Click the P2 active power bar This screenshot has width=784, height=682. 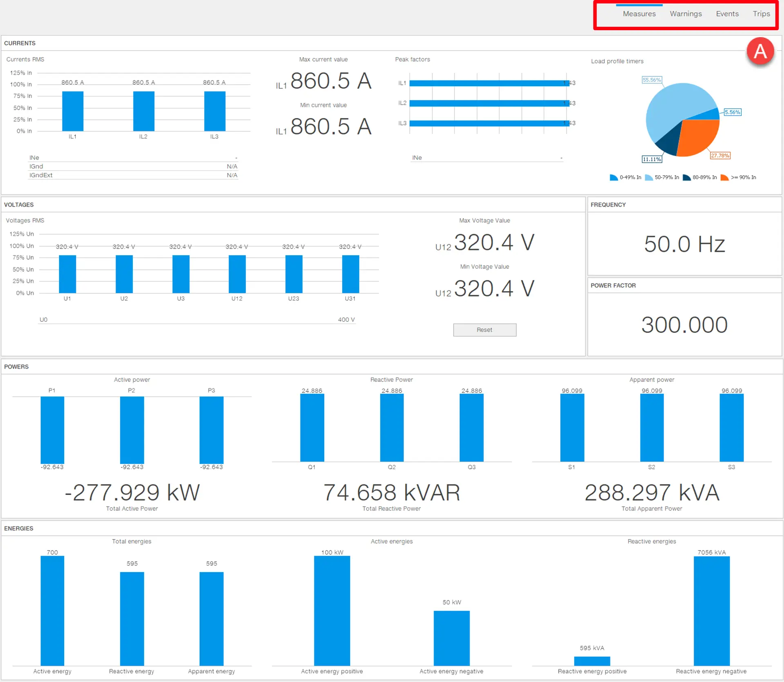[x=132, y=430]
